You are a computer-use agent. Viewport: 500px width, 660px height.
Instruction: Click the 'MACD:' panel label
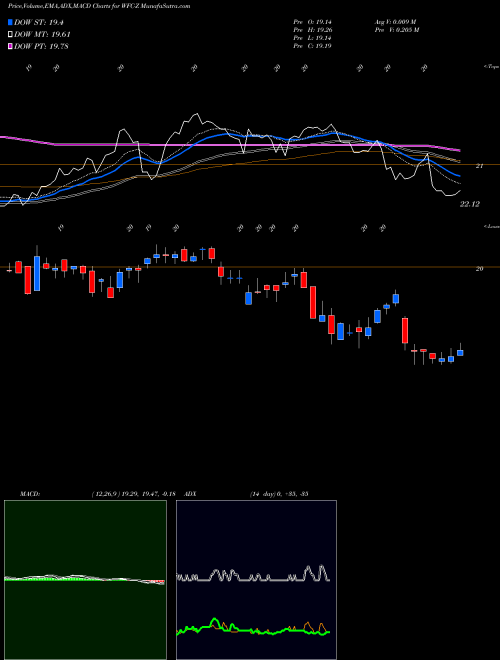[x=29, y=494]
